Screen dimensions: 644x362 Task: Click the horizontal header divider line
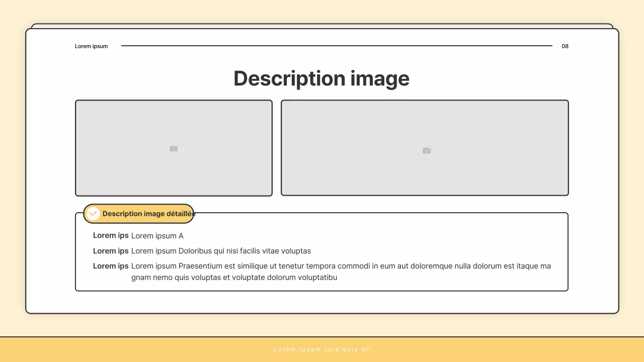[336, 46]
